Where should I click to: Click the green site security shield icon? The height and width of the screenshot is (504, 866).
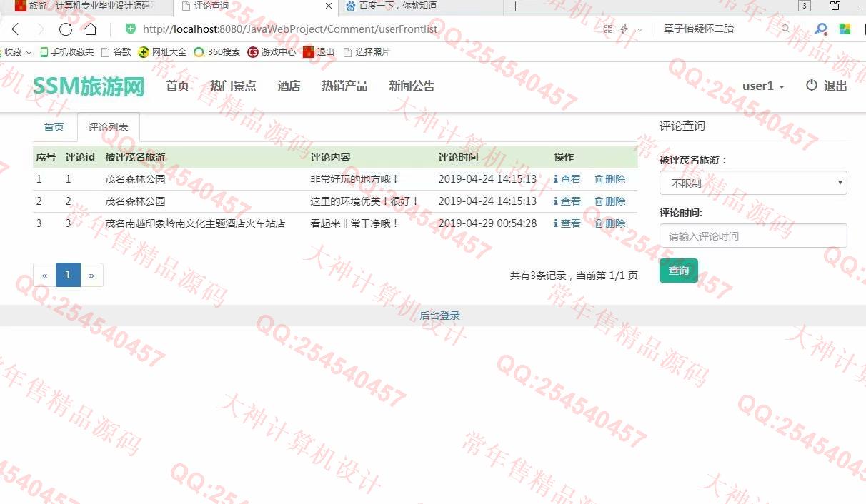[130, 29]
